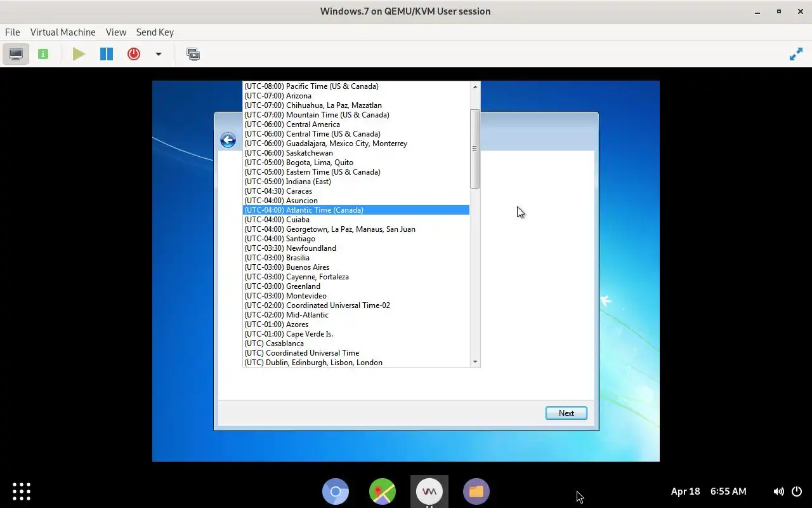
Task: Switch to Virtual Machine Manager dock icon
Action: [x=429, y=491]
